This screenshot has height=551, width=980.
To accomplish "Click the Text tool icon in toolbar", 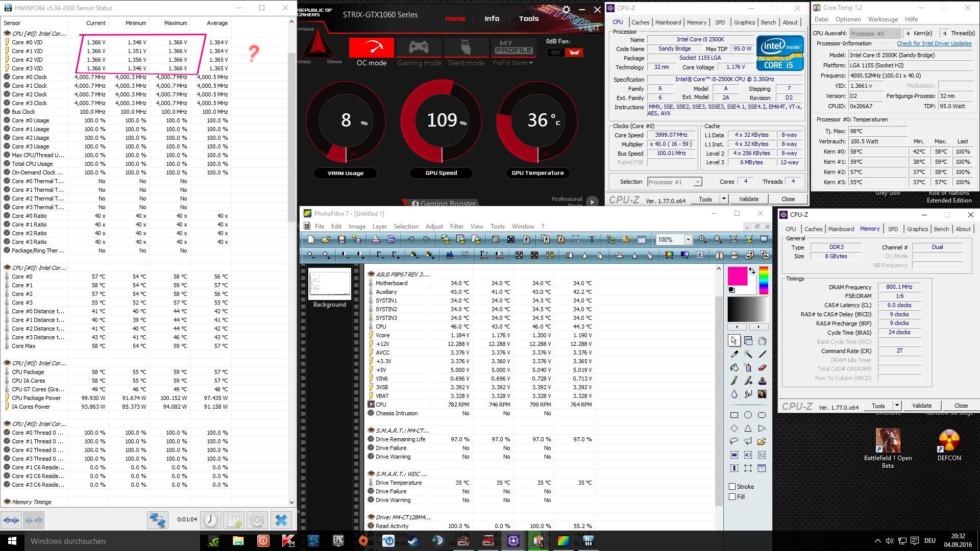I will click(x=592, y=239).
